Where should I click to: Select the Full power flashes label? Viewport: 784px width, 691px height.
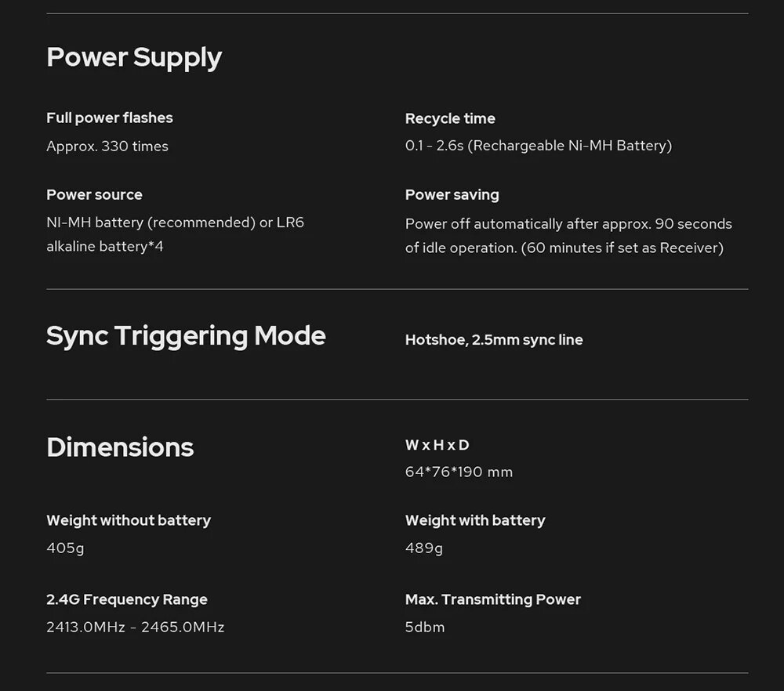click(110, 118)
